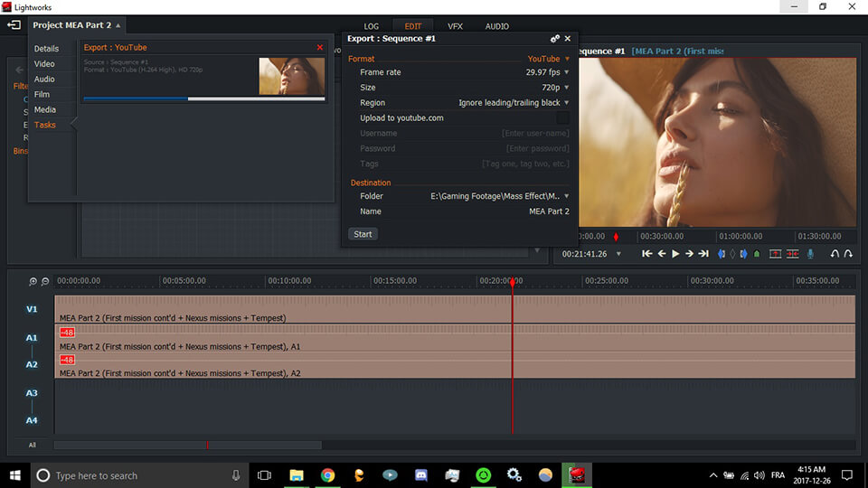Select Tasks in project menu
The height and width of the screenshot is (488, 868).
45,125
